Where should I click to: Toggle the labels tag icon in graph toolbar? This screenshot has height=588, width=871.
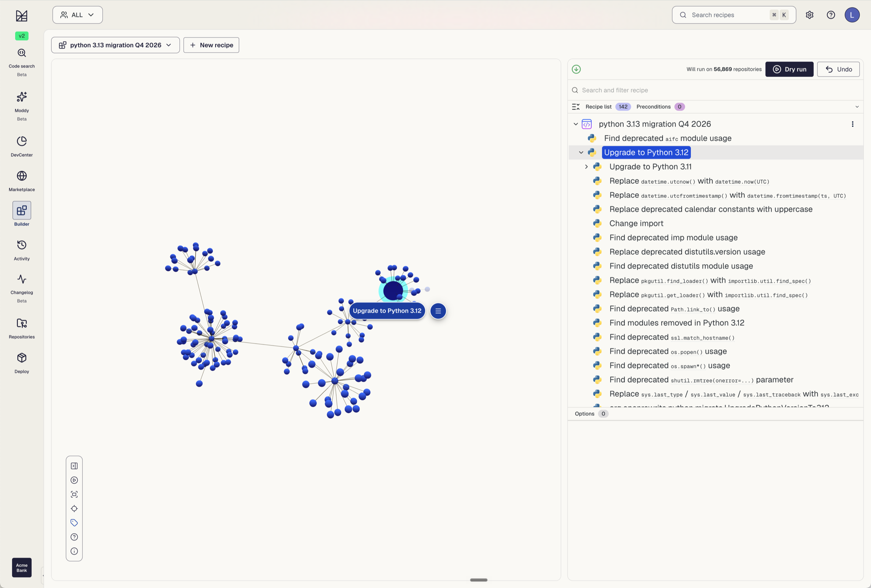point(74,523)
